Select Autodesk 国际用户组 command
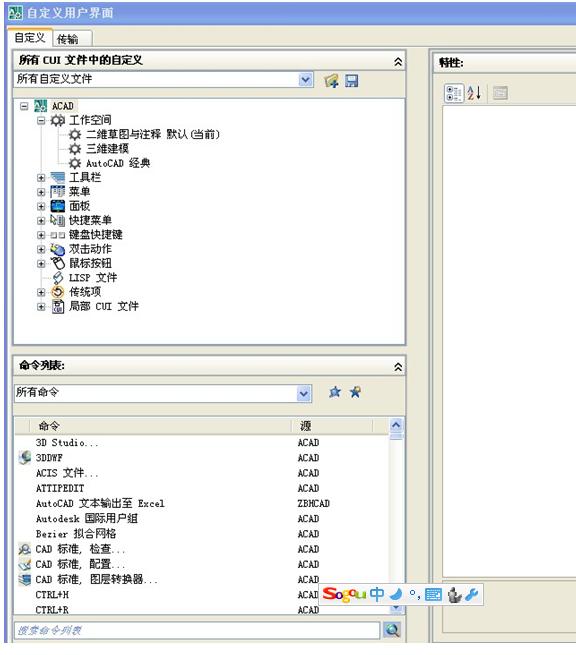 point(86,518)
